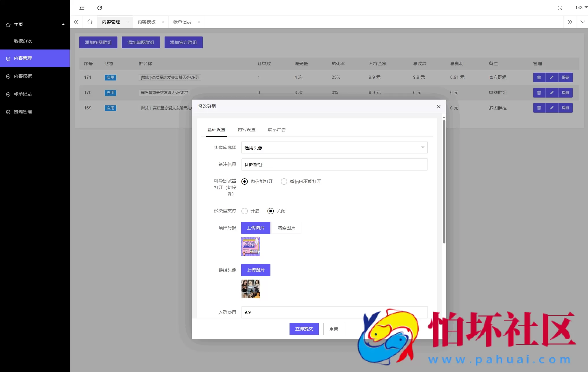The width and height of the screenshot is (588, 372).
Task: Open the 通用头像 avatar library dropdown
Action: 334,147
